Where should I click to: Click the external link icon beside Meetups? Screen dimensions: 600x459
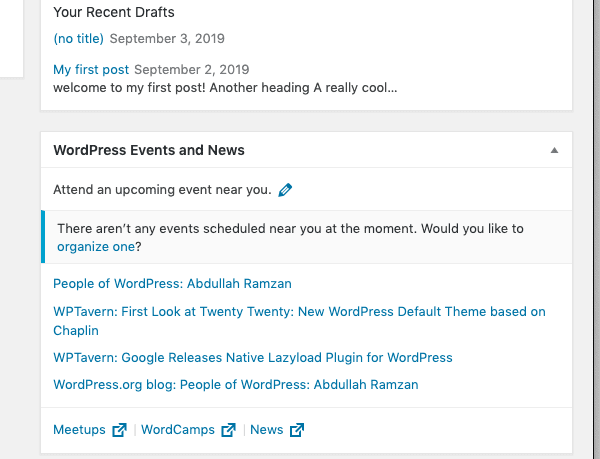point(119,430)
